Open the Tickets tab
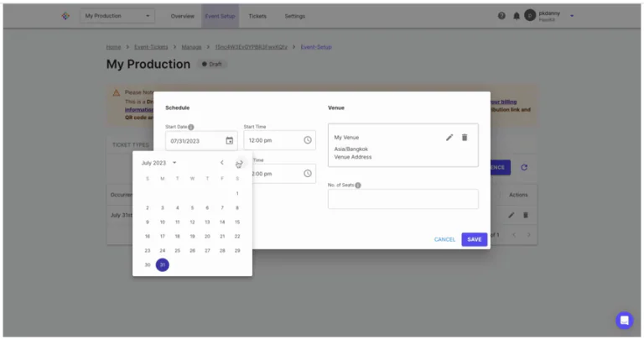The height and width of the screenshot is (340, 644). click(257, 16)
